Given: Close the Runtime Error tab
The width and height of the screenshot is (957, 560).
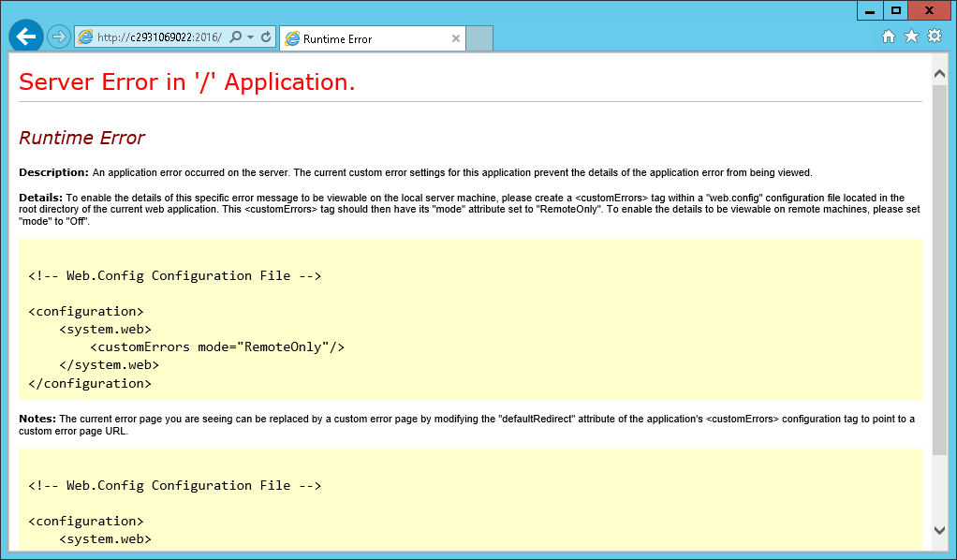Looking at the screenshot, I should click(456, 38).
